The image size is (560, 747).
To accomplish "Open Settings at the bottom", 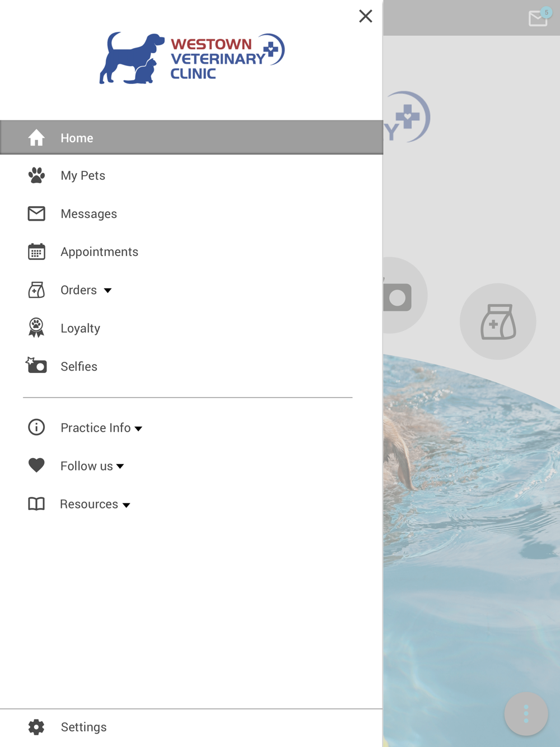I will click(x=192, y=727).
